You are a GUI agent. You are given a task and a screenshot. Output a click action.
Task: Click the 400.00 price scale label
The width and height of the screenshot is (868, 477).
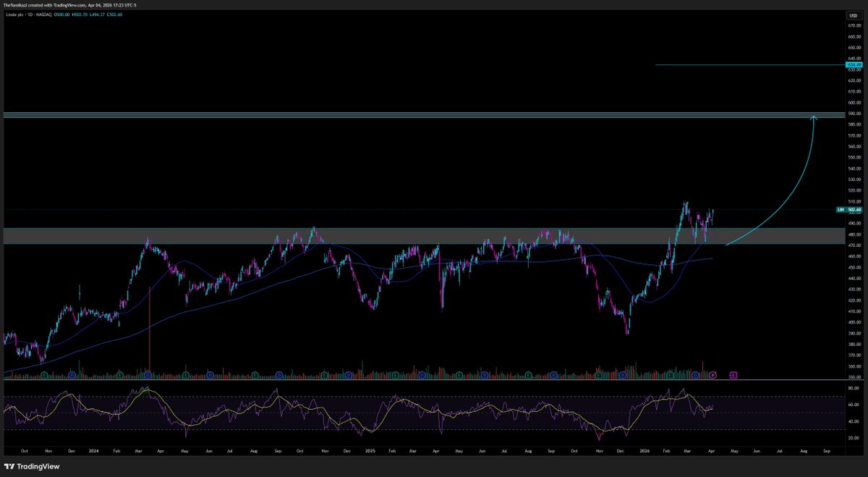[854, 322]
